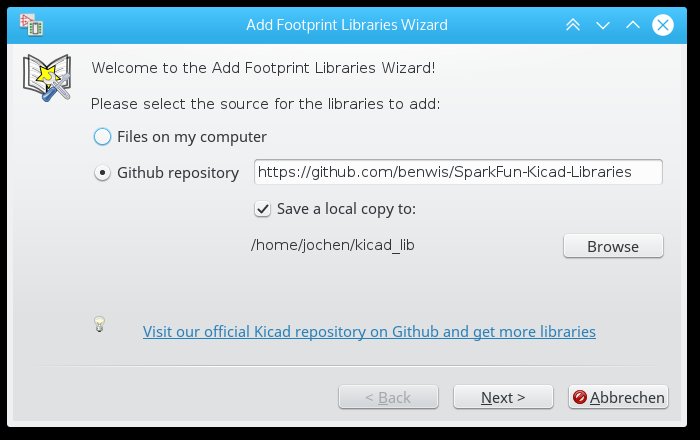Viewport: 700px width, 440px height.
Task: Minimize the wizard using the down chevron
Action: (603, 25)
